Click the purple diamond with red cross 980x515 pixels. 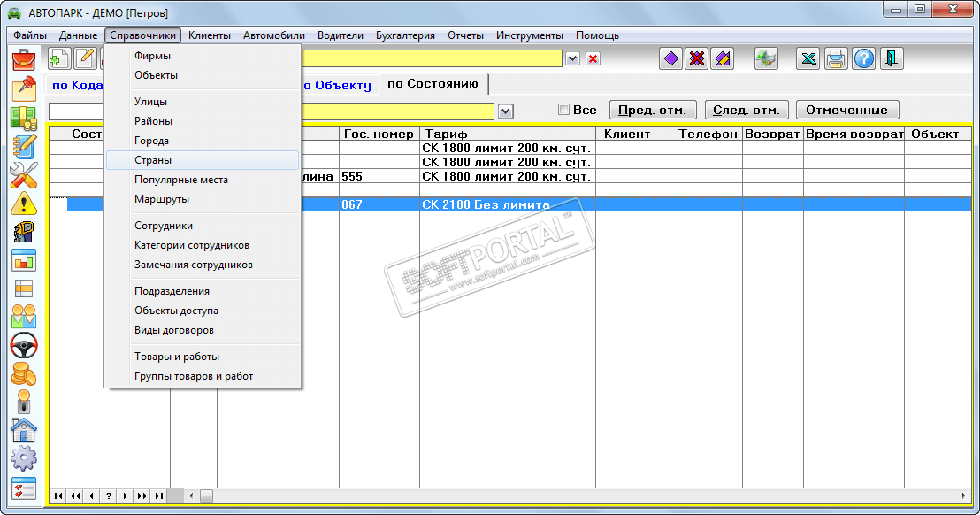[x=696, y=58]
